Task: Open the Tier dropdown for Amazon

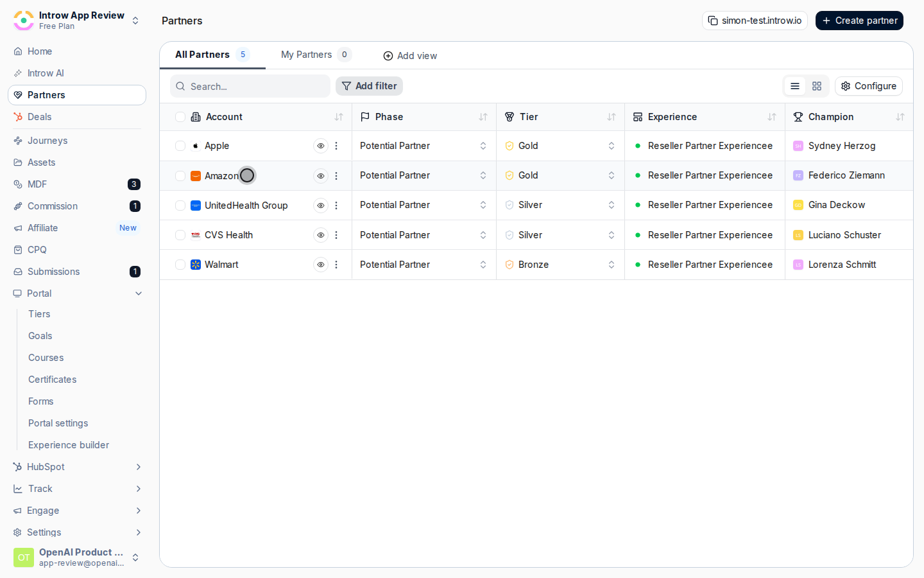Action: [560, 175]
